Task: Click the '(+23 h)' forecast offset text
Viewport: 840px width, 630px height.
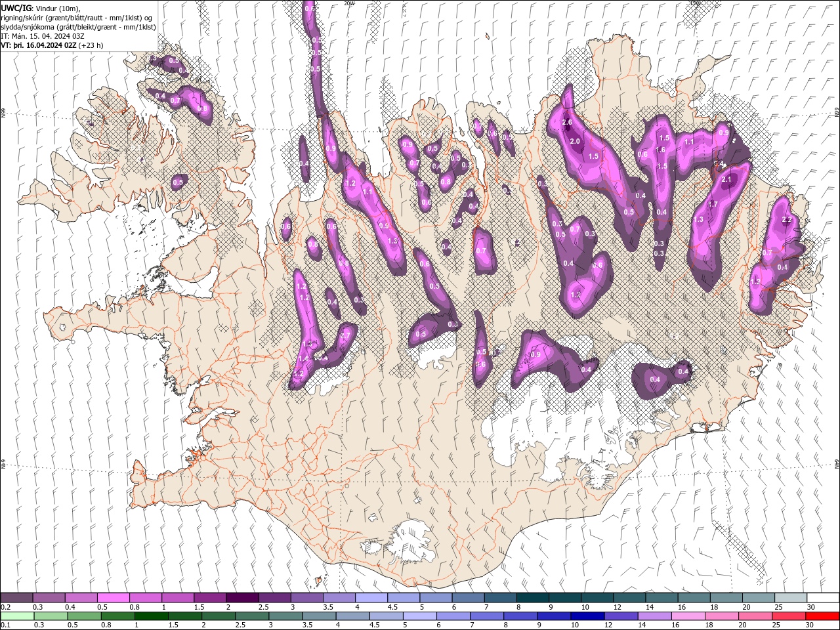Action: (x=91, y=46)
